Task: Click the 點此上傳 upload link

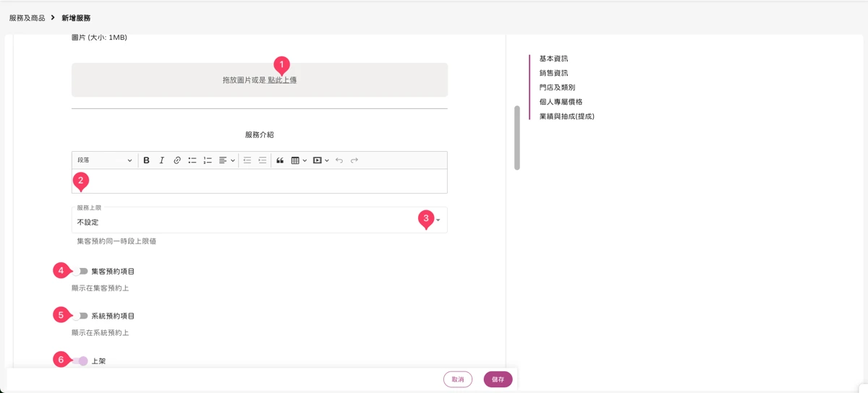Action: tap(282, 80)
